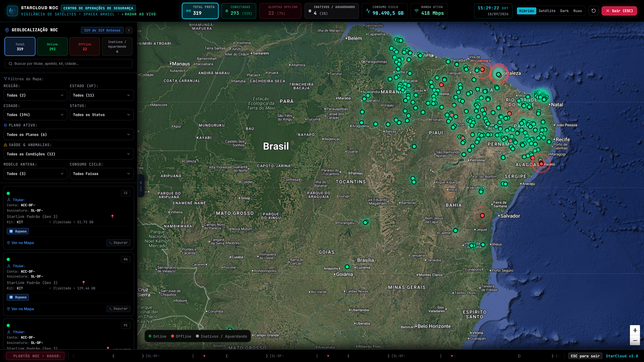This screenshot has width=644, height=362.
Task: Click the geolocation pin icon in header
Action: click(x=7, y=30)
